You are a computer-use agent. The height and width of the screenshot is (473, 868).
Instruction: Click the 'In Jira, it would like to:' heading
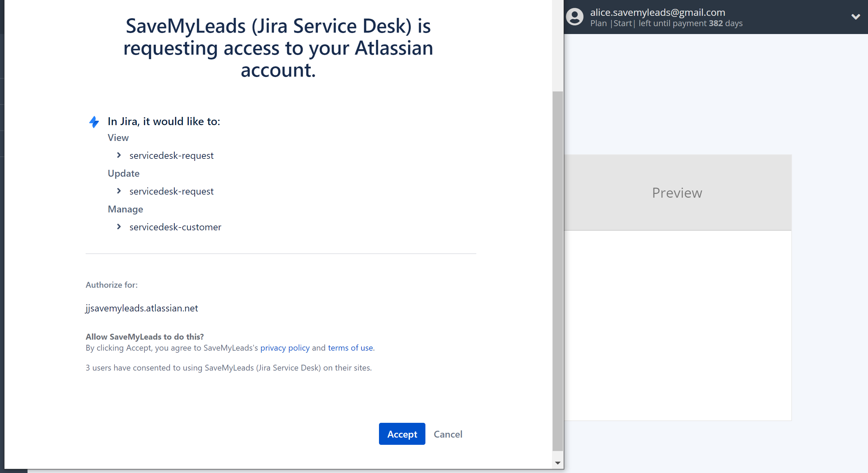[164, 121]
